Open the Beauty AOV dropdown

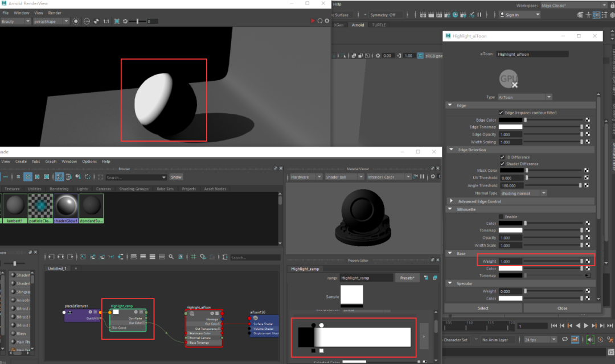[x=15, y=21]
